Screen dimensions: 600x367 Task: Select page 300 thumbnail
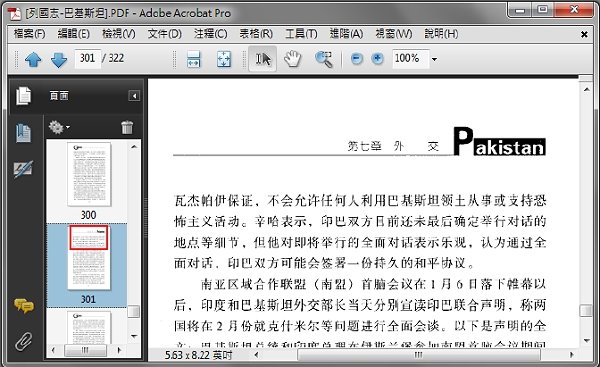point(89,174)
